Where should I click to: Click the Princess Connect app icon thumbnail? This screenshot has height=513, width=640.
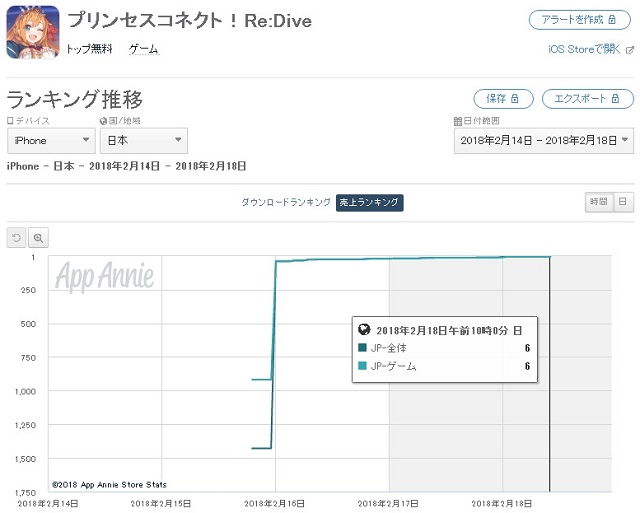pyautogui.click(x=32, y=32)
